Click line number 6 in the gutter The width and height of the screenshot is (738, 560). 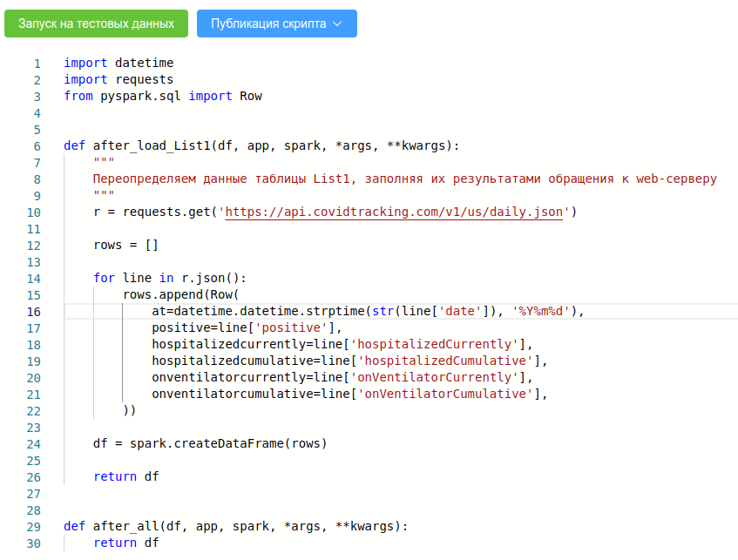pyautogui.click(x=37, y=146)
